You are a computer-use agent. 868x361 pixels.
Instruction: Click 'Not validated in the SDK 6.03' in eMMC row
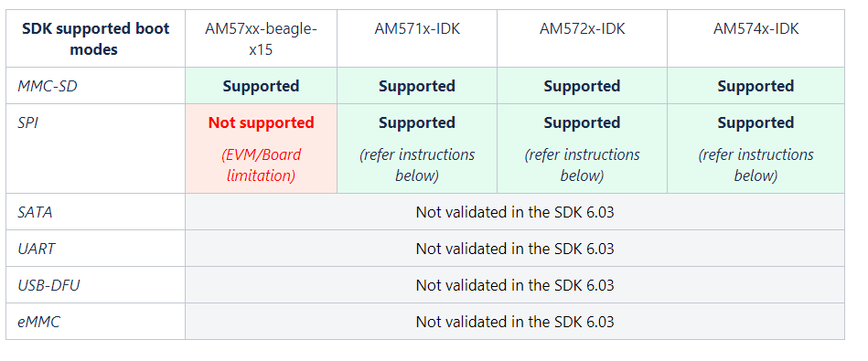coord(515,322)
